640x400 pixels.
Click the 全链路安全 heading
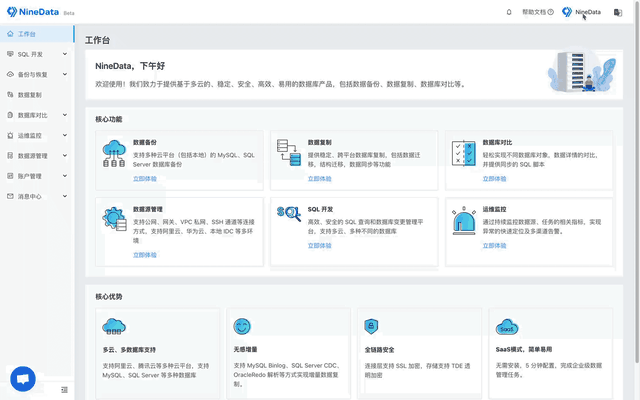[x=380, y=350]
